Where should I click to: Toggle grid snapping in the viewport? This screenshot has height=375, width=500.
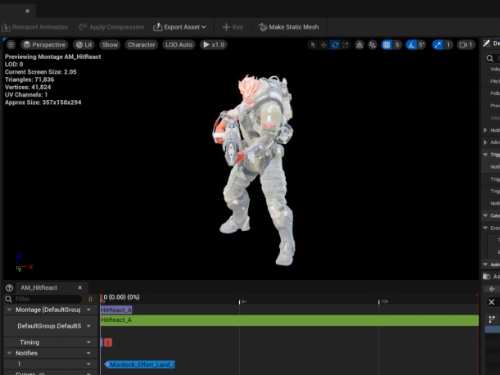[x=386, y=44]
